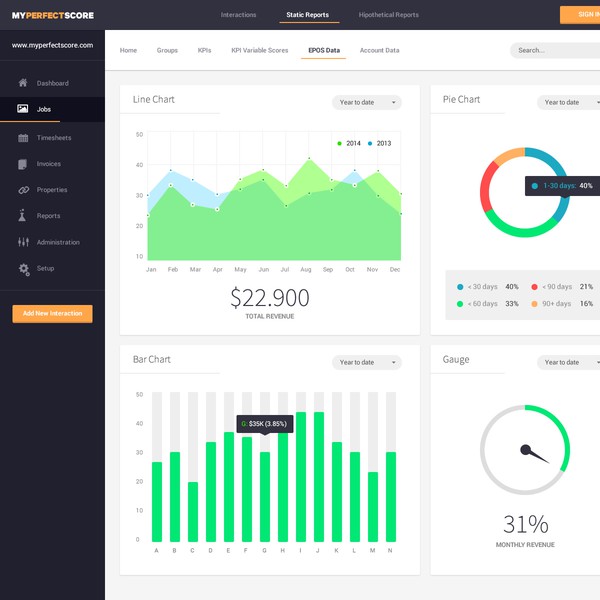Open Gauge Year to date dropdown
Viewport: 600px width, 600px height.
[x=569, y=362]
